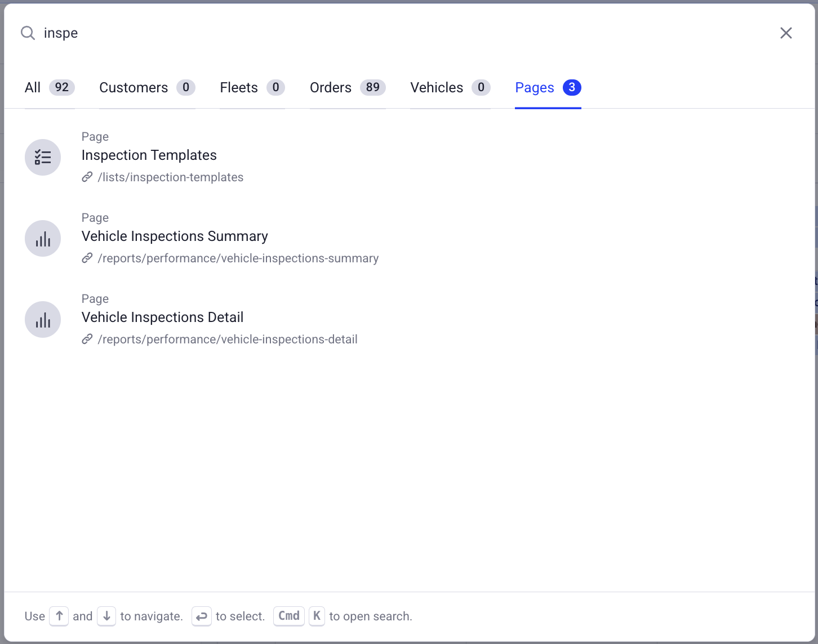Click the link icon before vehicle-inspections-detail path

[87, 339]
